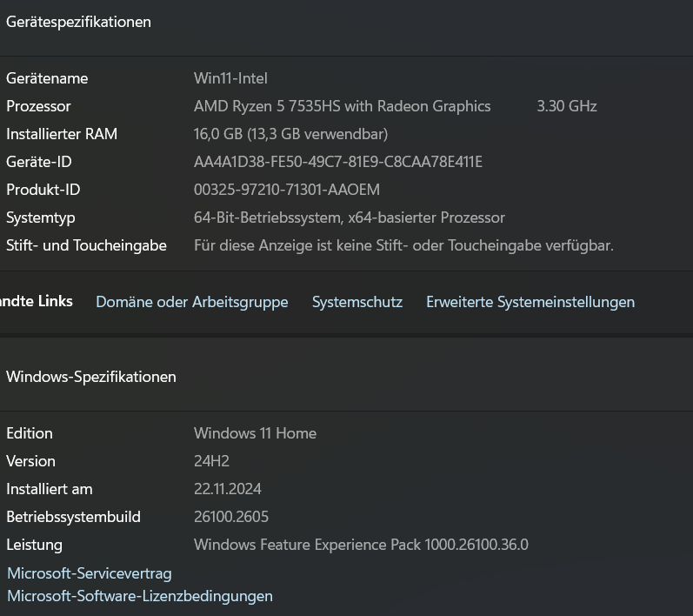The width and height of the screenshot is (693, 616).
Task: Open the Systemschutz link
Action: point(357,302)
